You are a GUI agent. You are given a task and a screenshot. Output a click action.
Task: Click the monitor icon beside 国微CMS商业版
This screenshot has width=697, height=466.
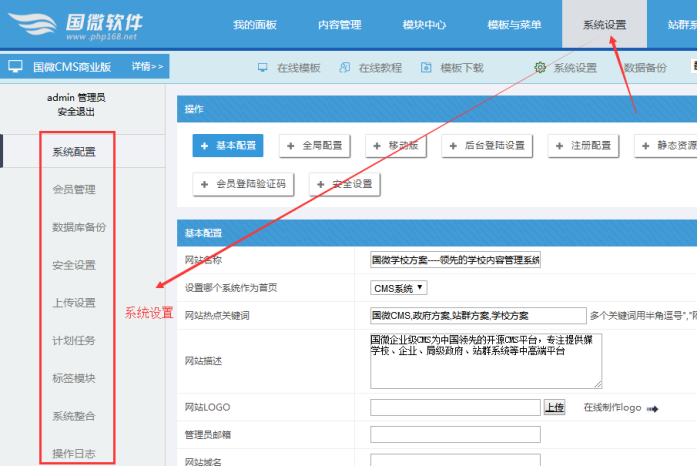click(x=15, y=67)
